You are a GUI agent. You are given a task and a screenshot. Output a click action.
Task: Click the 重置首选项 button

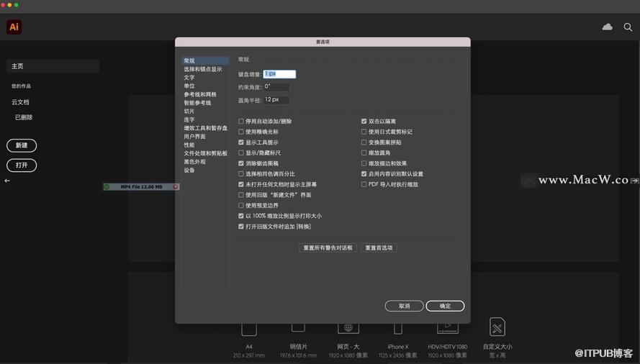pos(379,248)
